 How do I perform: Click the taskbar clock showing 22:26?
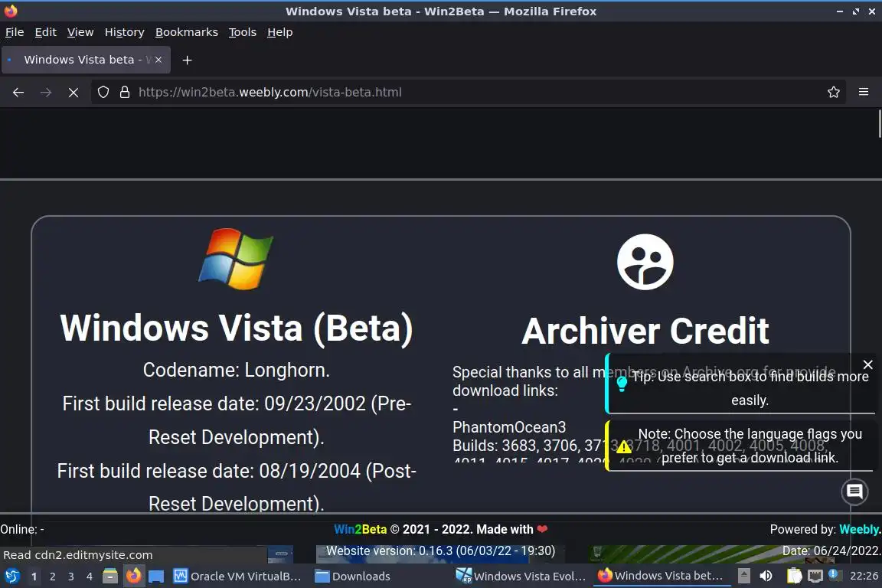[864, 576]
